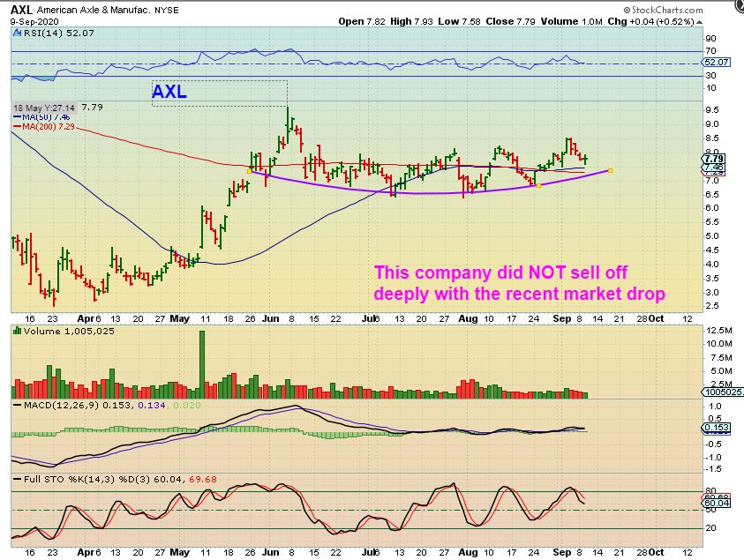Click the 60.04 stochastic axis tag

[716, 503]
